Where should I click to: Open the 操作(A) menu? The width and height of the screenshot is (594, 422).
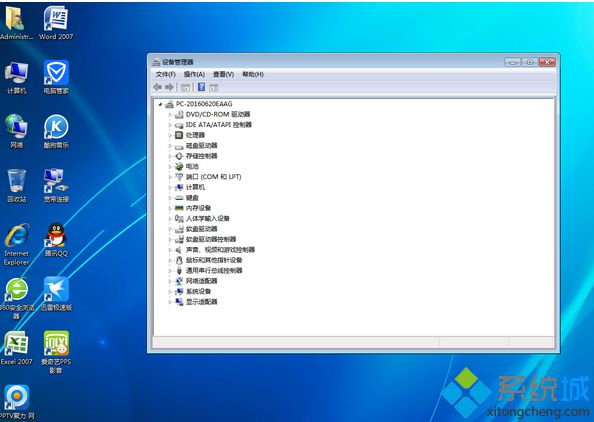coord(194,74)
